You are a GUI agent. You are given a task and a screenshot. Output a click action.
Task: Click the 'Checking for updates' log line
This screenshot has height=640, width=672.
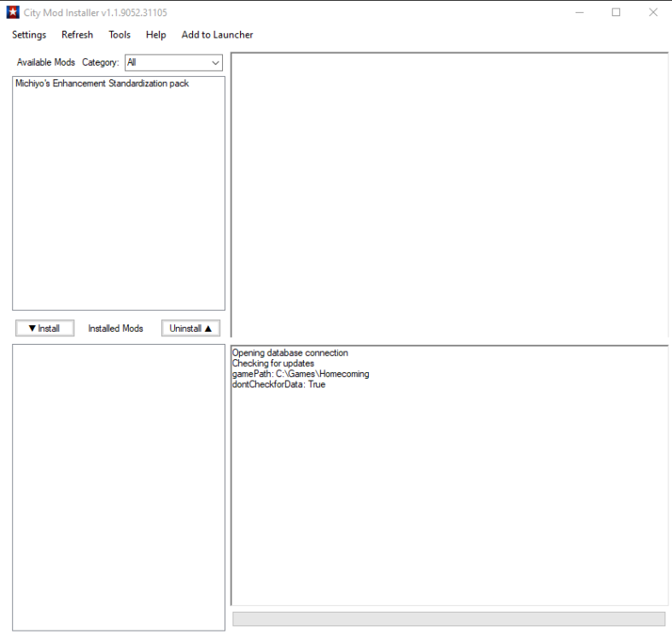(273, 364)
